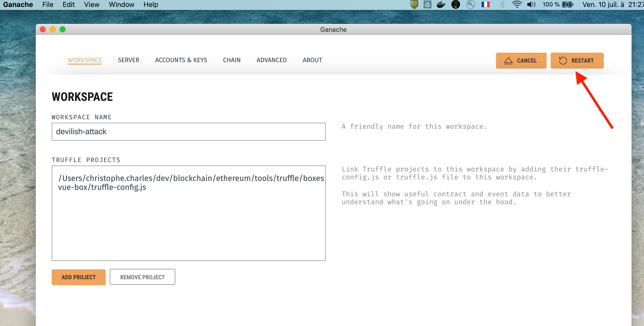The image size is (644, 326).
Task: Select the CHAIN tab
Action: [232, 60]
